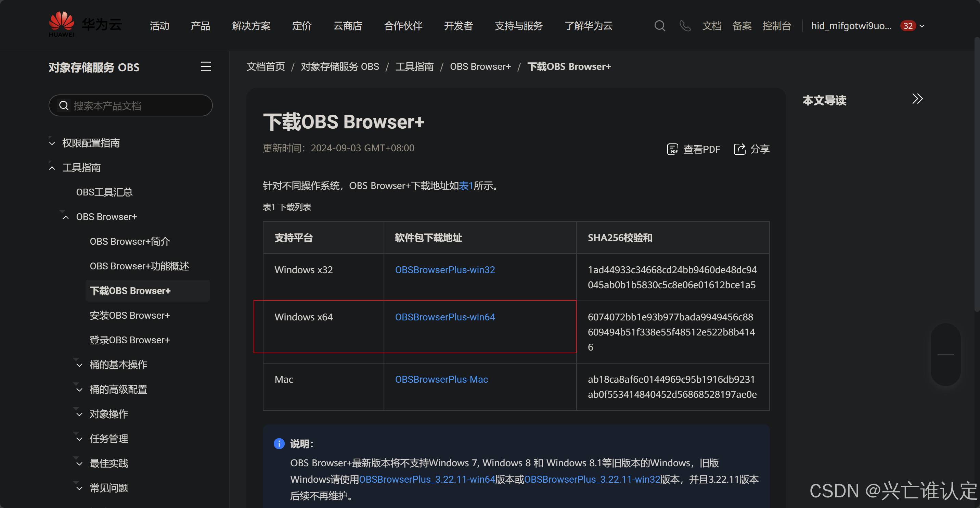980x508 pixels.
Task: Expand 对象操作 section
Action: point(79,415)
